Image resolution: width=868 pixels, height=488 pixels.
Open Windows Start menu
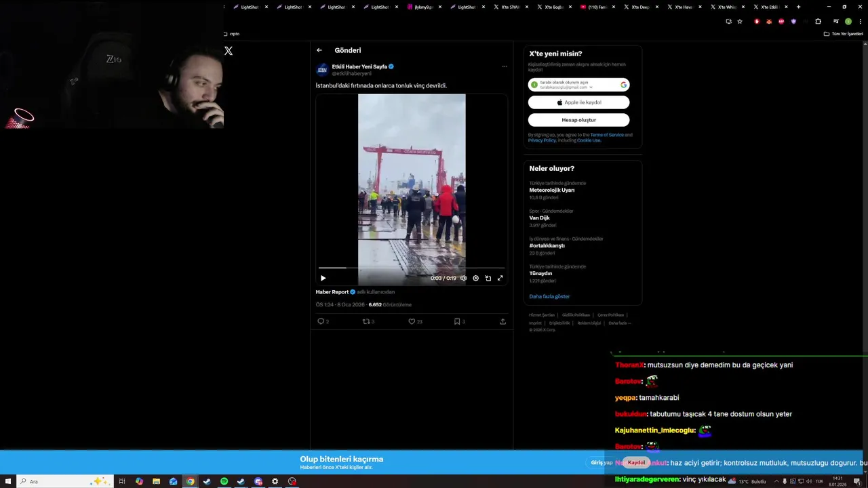pyautogui.click(x=8, y=481)
